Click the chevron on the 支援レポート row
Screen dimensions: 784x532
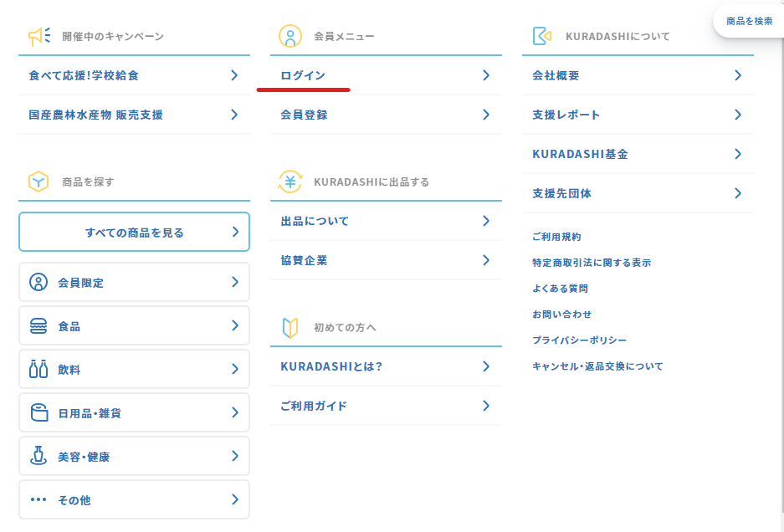coord(738,115)
